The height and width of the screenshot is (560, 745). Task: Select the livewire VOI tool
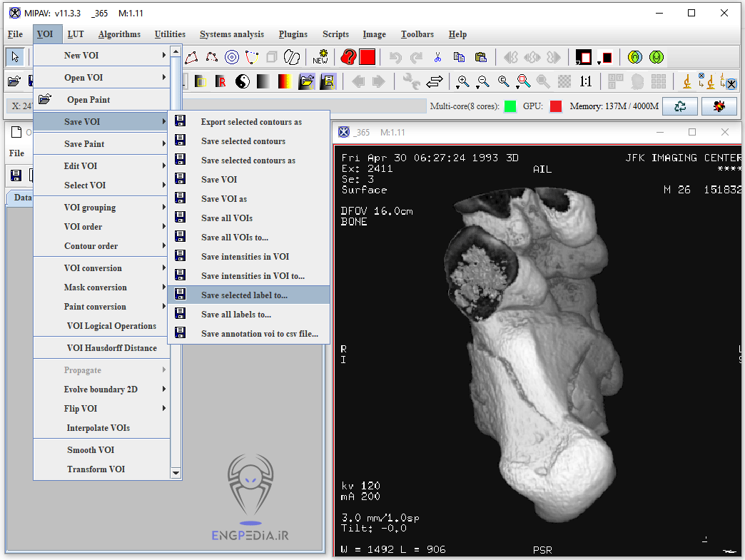(252, 58)
